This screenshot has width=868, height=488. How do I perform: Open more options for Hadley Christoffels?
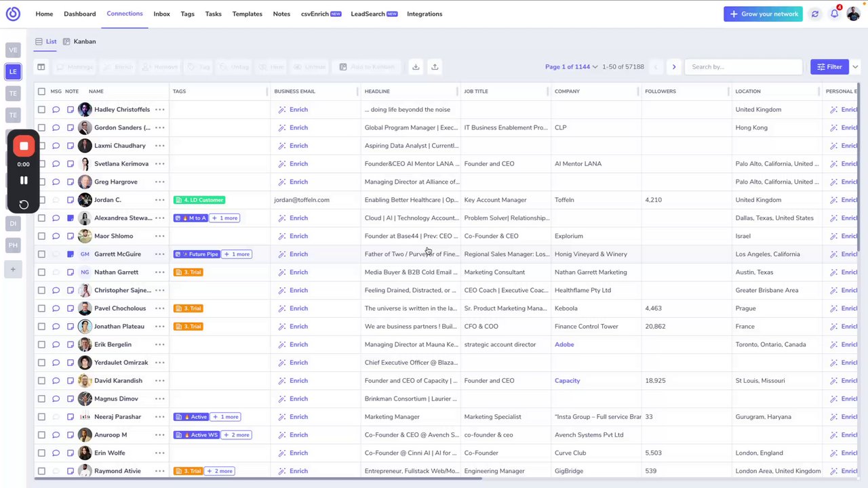click(x=159, y=109)
